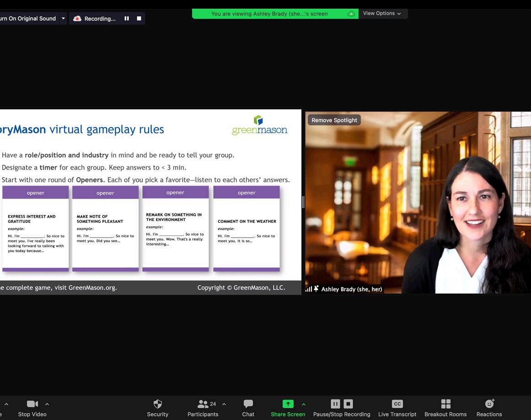This screenshot has width=531, height=420.
Task: Click the red Recording cloud indicator
Action: [77, 19]
